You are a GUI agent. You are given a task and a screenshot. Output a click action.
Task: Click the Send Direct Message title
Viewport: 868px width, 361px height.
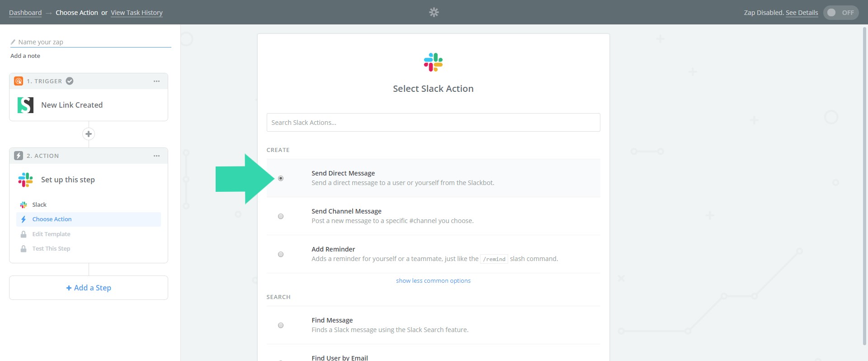343,173
